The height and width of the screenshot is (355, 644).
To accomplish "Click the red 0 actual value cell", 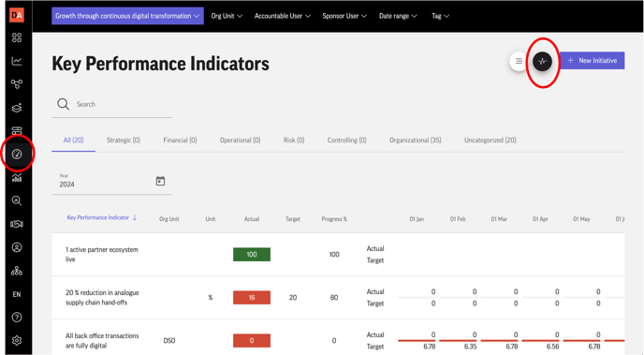I will 252,341.
